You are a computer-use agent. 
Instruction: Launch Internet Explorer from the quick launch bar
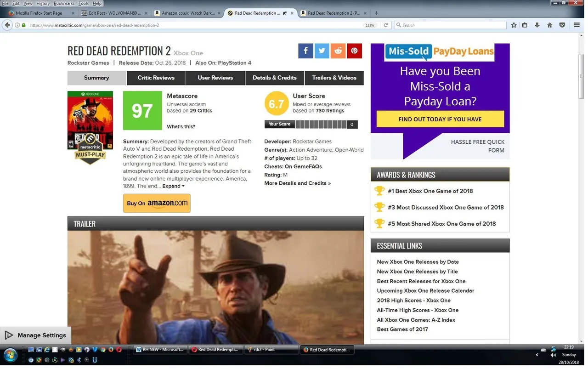click(47, 350)
